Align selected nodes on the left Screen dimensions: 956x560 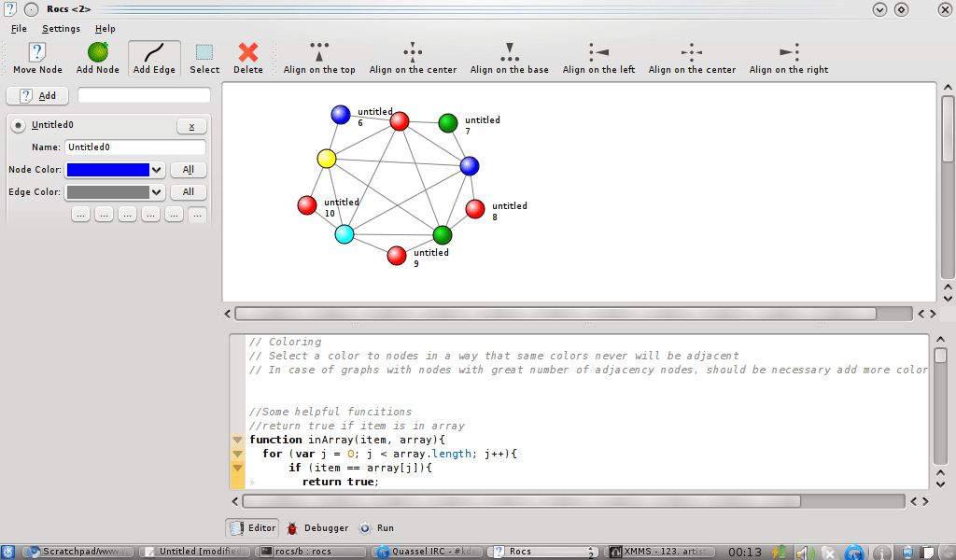pyautogui.click(x=598, y=58)
